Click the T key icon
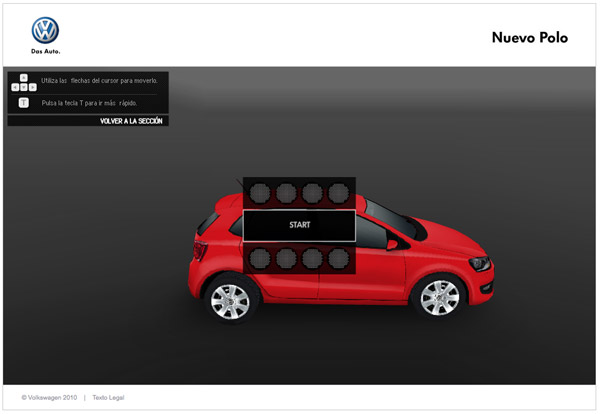This screenshot has height=414, width=600. pos(24,103)
